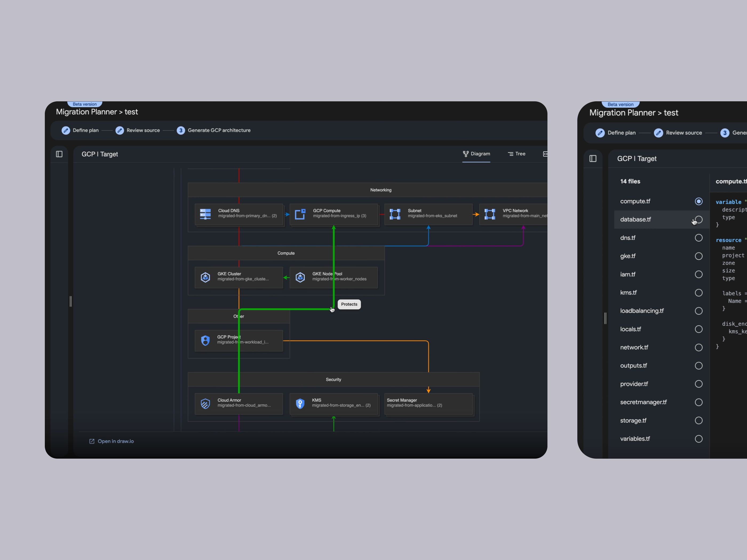
Task: Select the storage.tf radio button
Action: [x=698, y=420]
